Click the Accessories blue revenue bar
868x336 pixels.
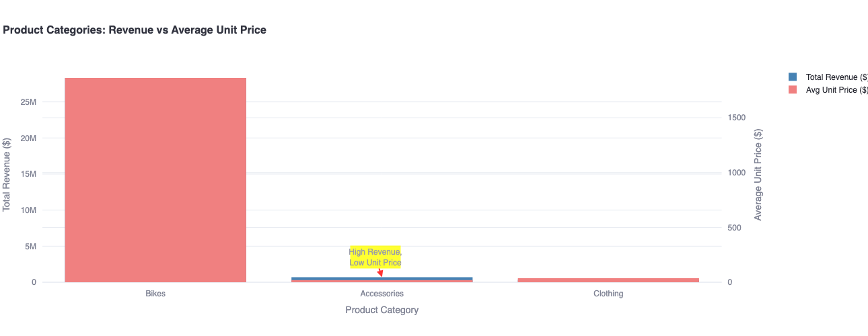tap(382, 278)
